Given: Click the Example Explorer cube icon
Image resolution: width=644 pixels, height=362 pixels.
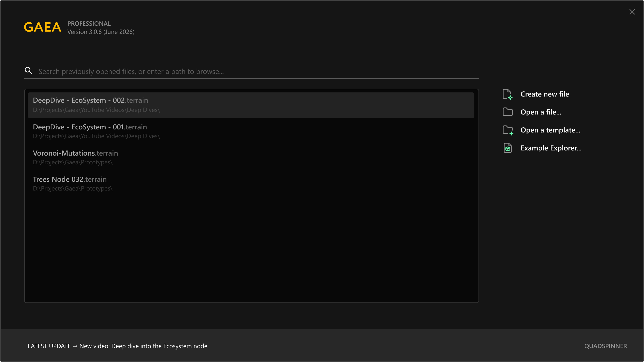Looking at the screenshot, I should pyautogui.click(x=508, y=148).
